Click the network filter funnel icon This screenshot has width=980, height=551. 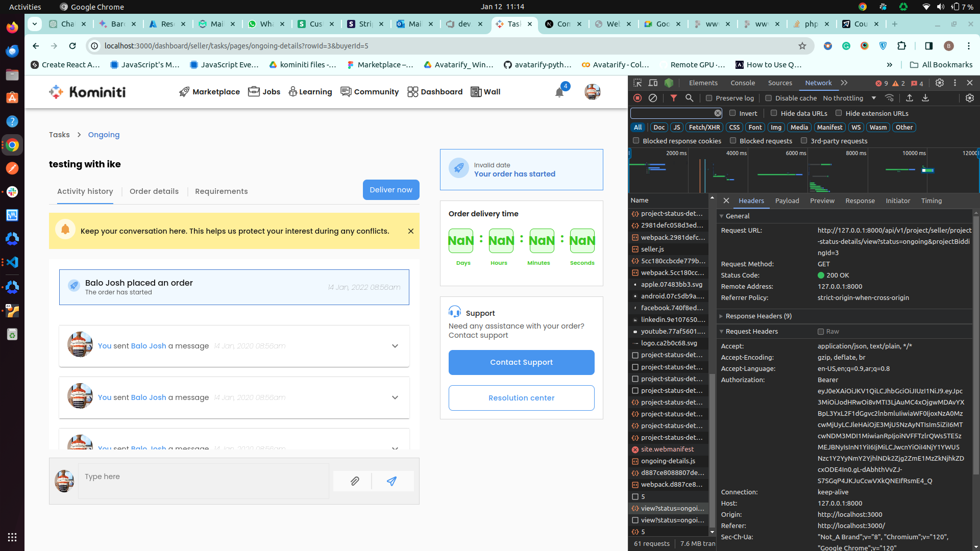click(x=674, y=98)
